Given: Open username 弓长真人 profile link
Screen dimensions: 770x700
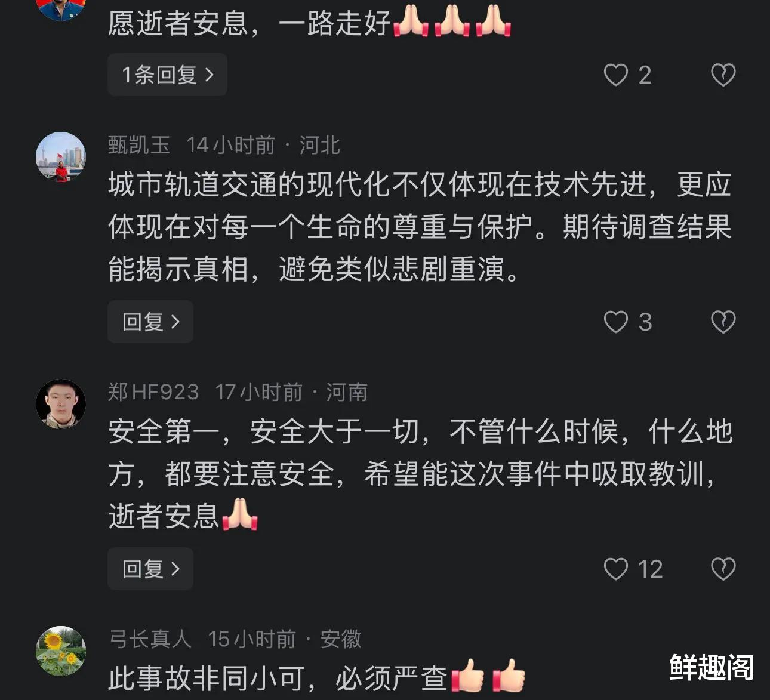Looking at the screenshot, I should [x=150, y=639].
